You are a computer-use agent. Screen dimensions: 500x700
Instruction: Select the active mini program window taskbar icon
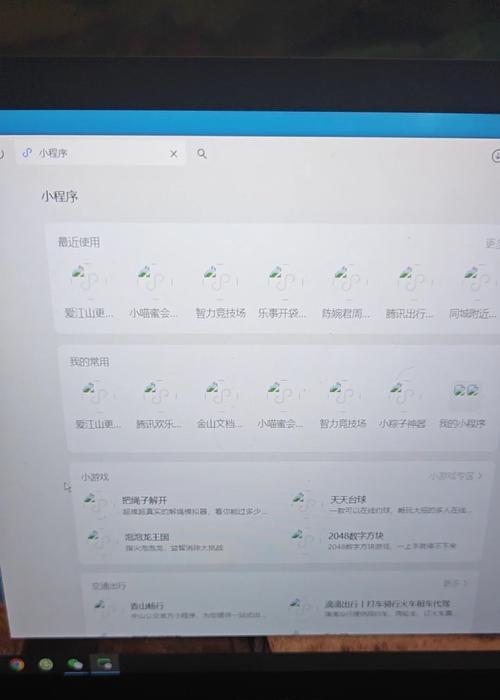point(104,664)
